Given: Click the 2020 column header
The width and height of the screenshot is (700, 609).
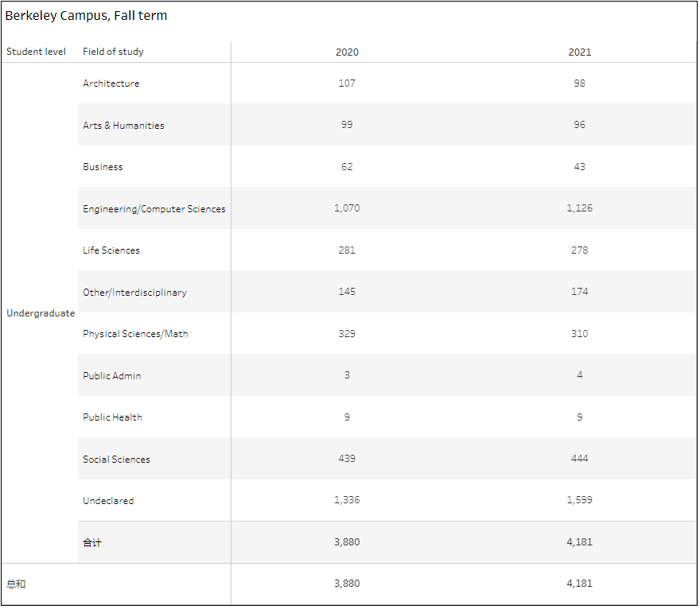Looking at the screenshot, I should pos(347,52).
